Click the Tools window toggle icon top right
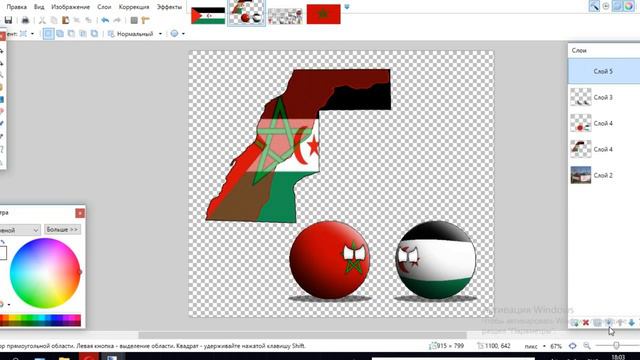640x360 pixels. pos(594,6)
